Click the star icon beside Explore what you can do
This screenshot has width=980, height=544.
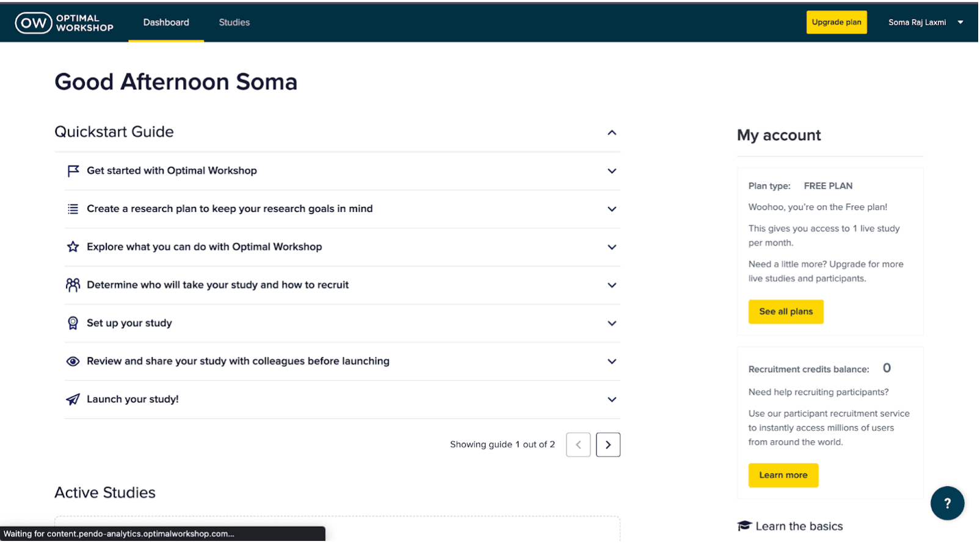point(73,247)
